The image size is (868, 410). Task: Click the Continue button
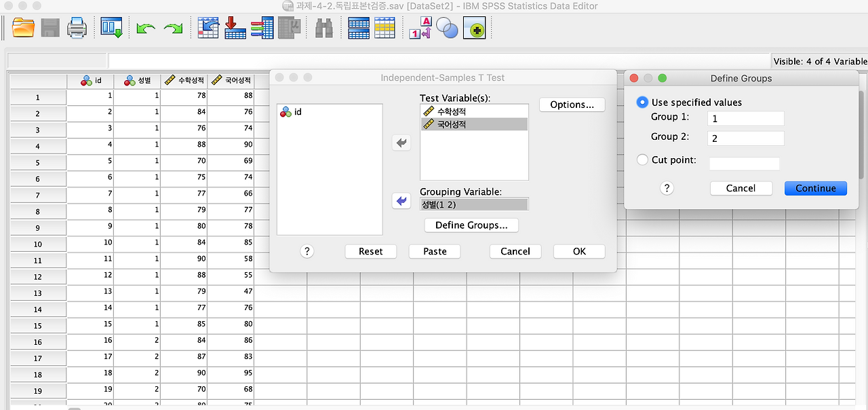tap(816, 188)
